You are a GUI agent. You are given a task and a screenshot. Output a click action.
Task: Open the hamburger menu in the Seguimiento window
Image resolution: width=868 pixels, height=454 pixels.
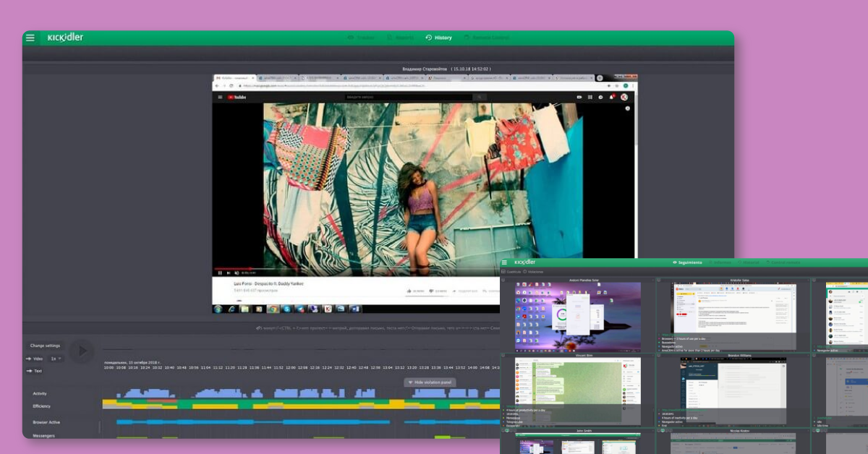click(x=504, y=262)
